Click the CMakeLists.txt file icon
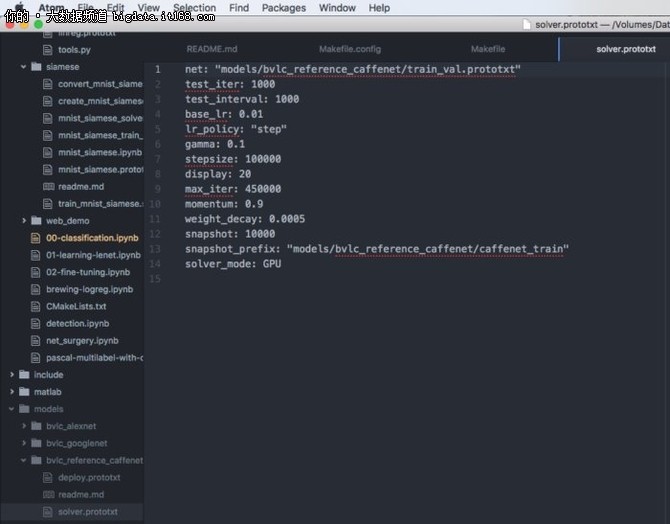The height and width of the screenshot is (524, 670). tap(35, 306)
